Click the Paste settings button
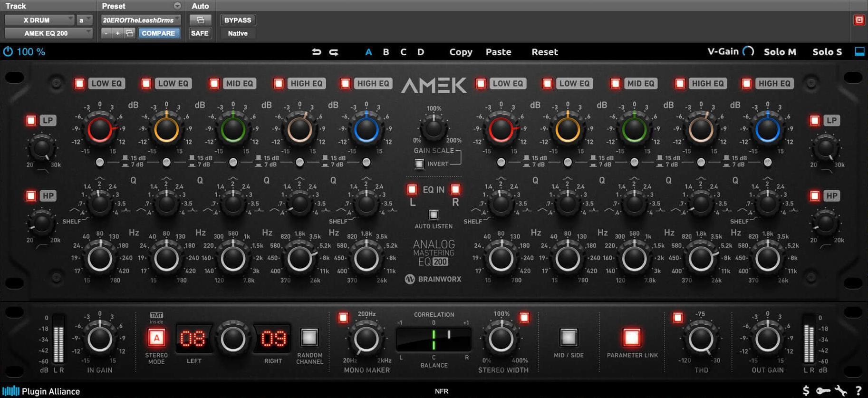This screenshot has width=868, height=398. pyautogui.click(x=498, y=52)
